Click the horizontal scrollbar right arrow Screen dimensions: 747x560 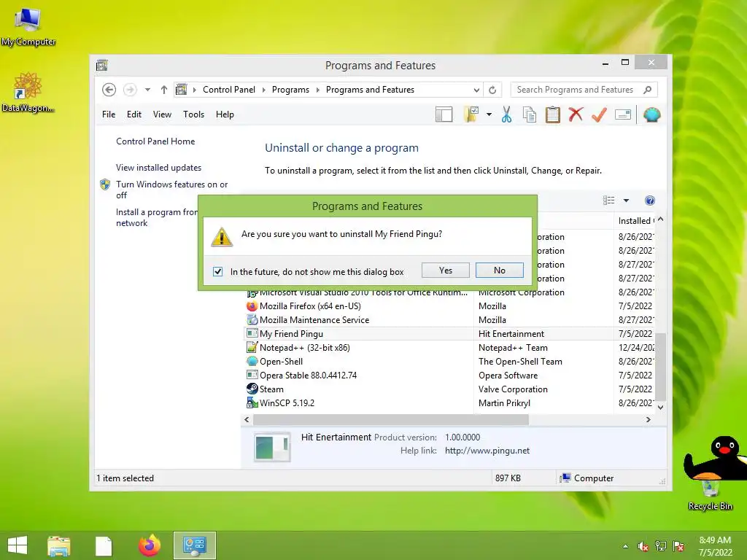pyautogui.click(x=648, y=419)
